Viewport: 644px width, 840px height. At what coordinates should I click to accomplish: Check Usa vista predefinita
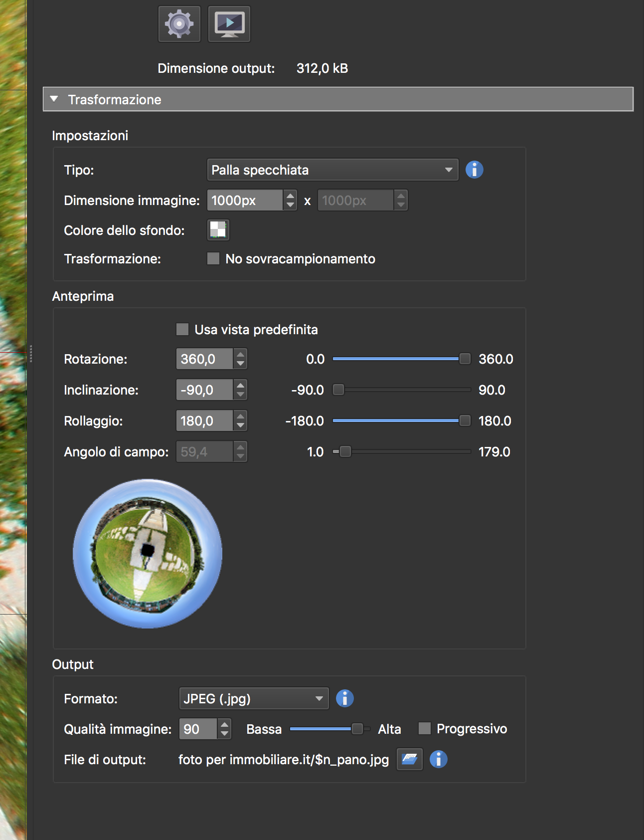tap(182, 329)
